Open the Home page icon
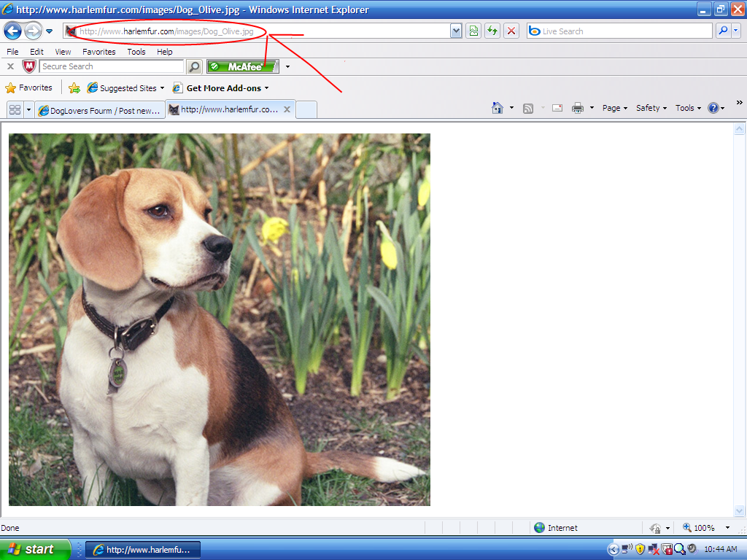Screen dimensions: 747x560 (497, 107)
